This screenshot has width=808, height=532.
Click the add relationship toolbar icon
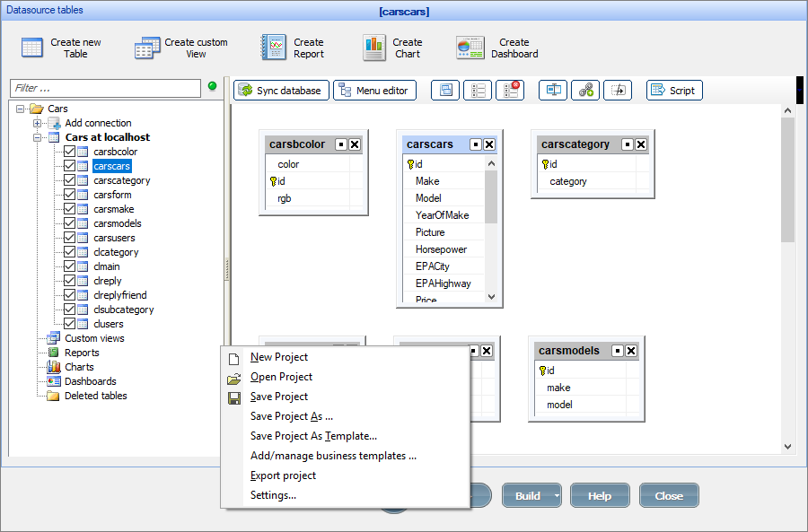585,90
